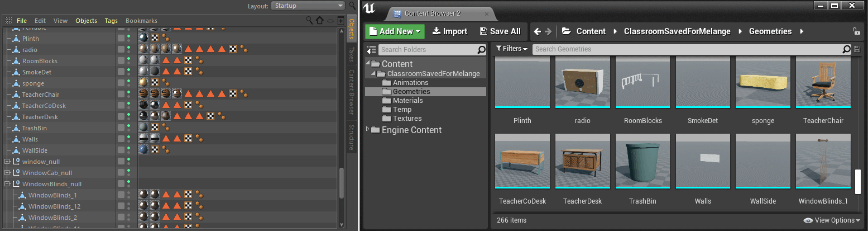Click the save search icon next to Search Geometries
This screenshot has width=868, height=231.
pos(857,49)
